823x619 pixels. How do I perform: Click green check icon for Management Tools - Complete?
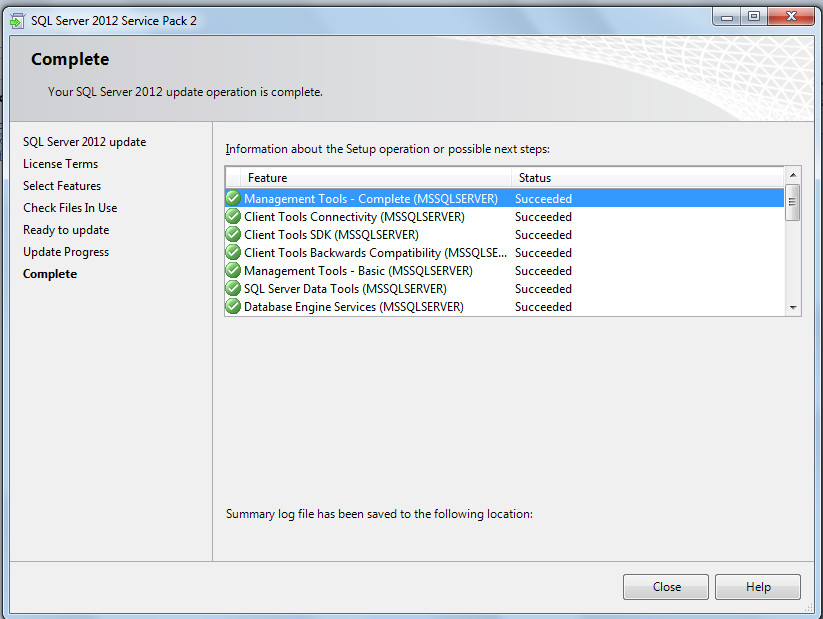click(x=233, y=198)
